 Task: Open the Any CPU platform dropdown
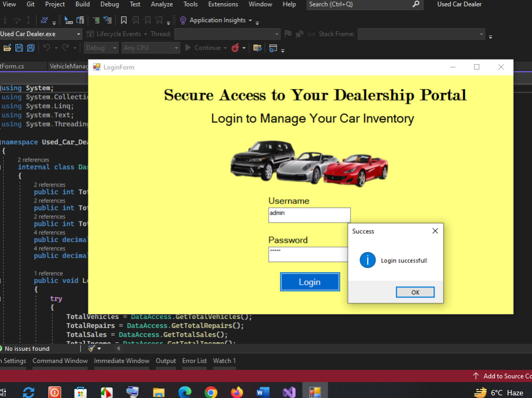151,48
